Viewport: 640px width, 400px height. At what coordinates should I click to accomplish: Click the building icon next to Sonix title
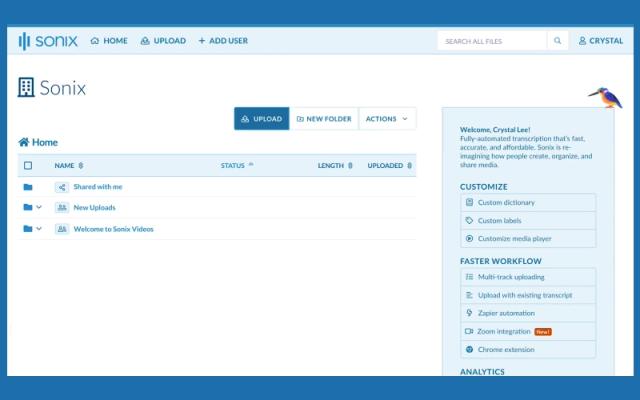click(x=26, y=88)
